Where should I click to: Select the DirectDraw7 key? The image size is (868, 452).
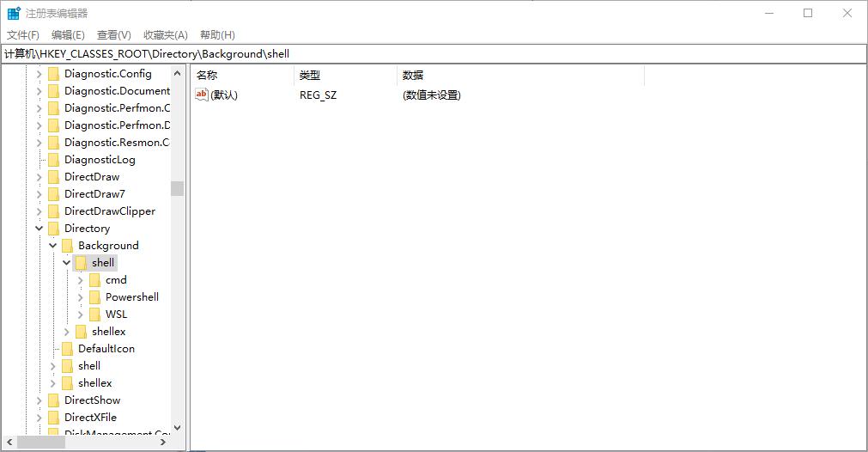pyautogui.click(x=94, y=194)
